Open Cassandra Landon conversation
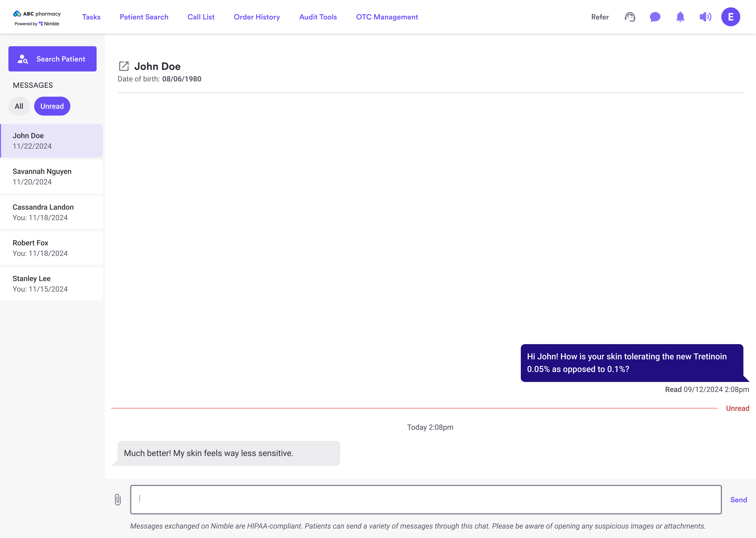 pyautogui.click(x=51, y=212)
